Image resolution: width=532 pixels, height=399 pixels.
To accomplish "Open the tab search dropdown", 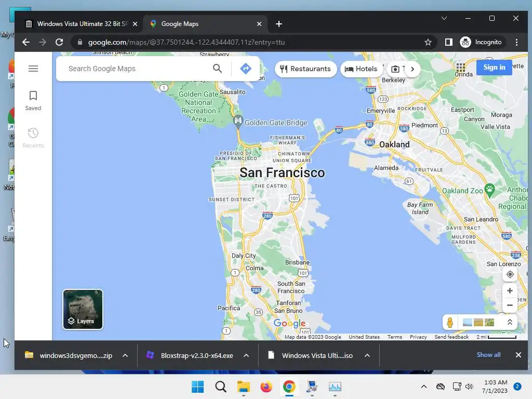I will point(444,18).
